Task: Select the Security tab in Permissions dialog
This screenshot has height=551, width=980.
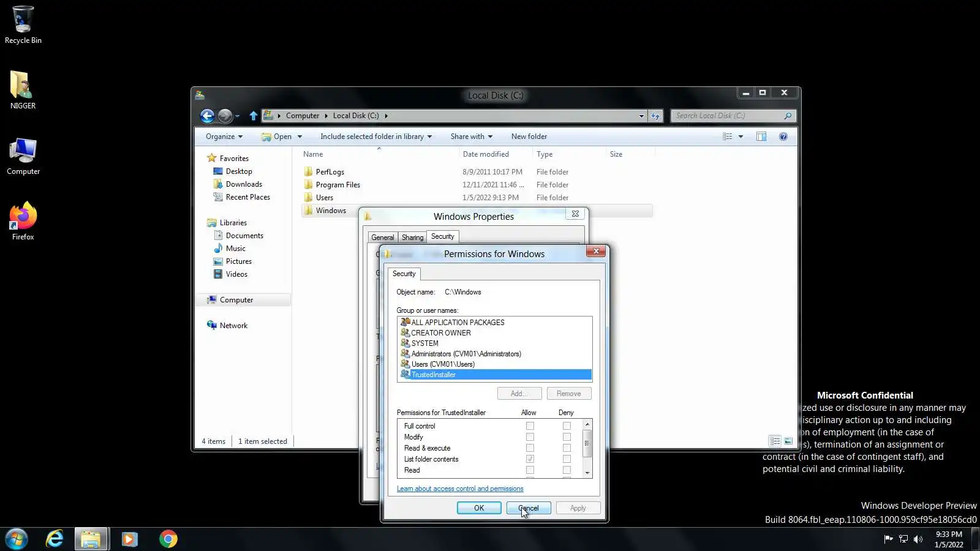Action: pyautogui.click(x=404, y=274)
